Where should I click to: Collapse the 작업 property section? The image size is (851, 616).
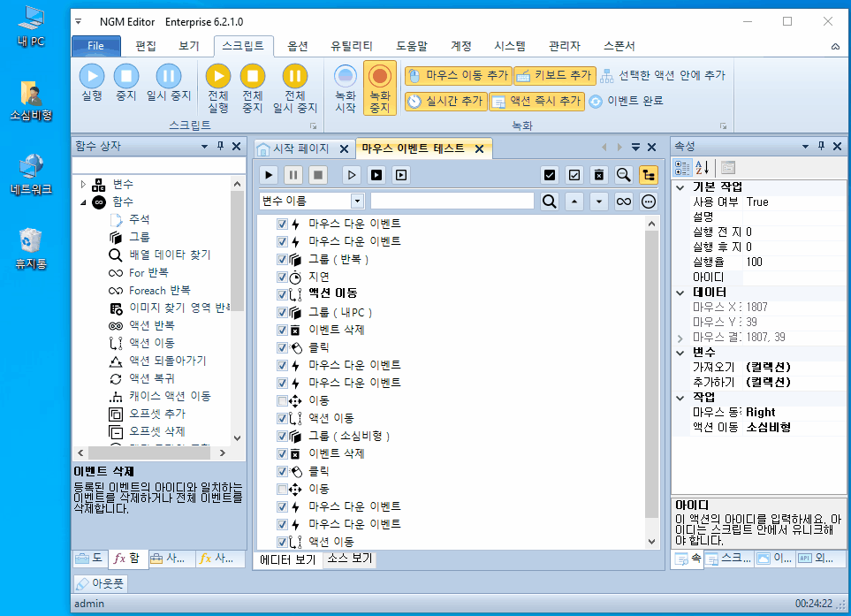pos(680,398)
